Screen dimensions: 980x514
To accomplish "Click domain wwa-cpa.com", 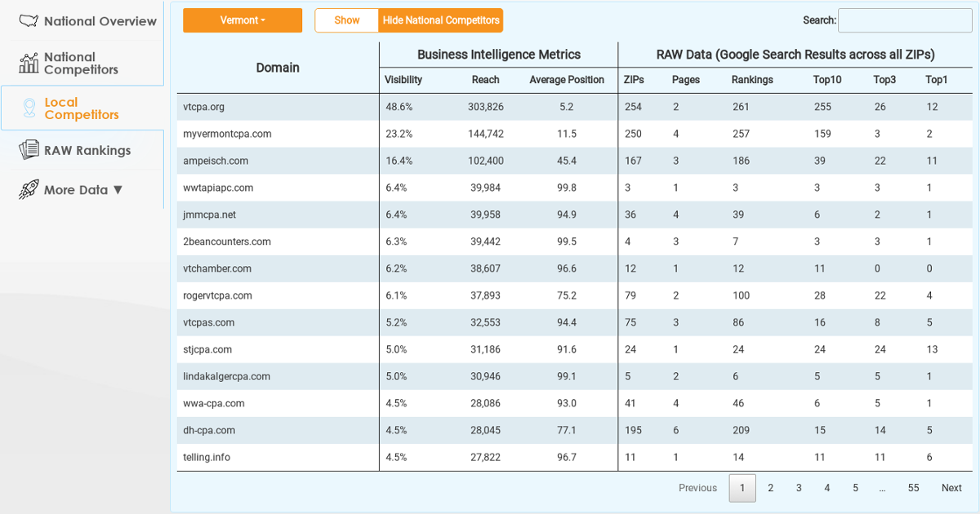I will pos(214,403).
